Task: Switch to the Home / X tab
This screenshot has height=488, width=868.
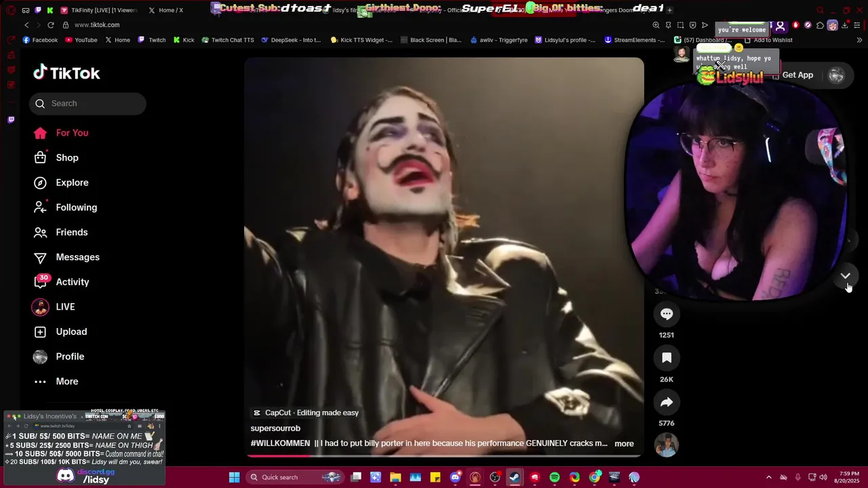Action: coord(166,10)
